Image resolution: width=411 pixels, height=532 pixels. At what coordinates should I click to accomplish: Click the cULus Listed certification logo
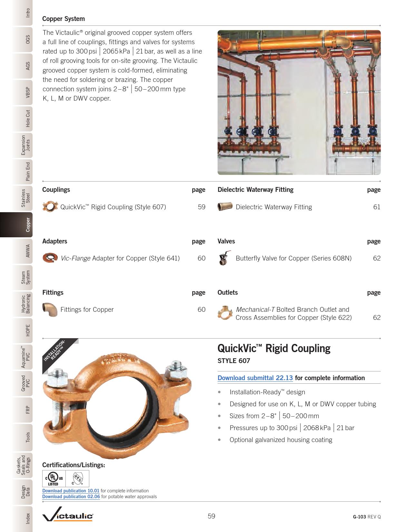coord(54,478)
